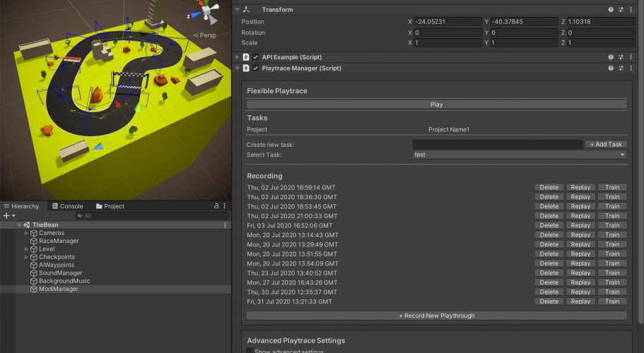Click the hierarchy search field
The width and height of the screenshot is (644, 353).
pos(152,215)
